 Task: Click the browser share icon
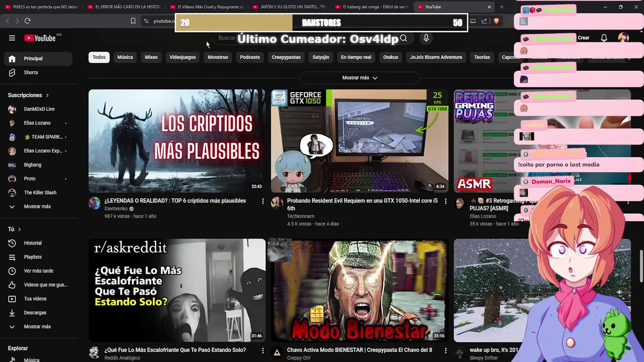[x=484, y=21]
